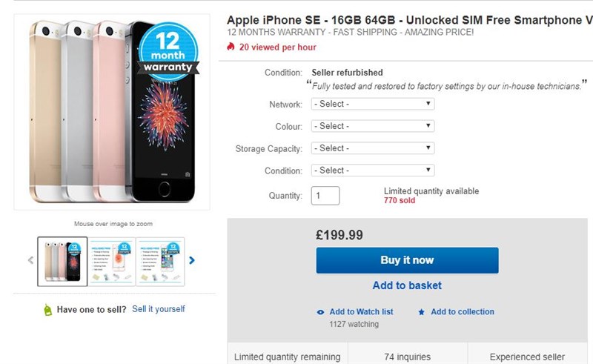Image resolution: width=593 pixels, height=364 pixels.
Task: Expand the Storage Capacity dropdown
Action: [x=372, y=148]
